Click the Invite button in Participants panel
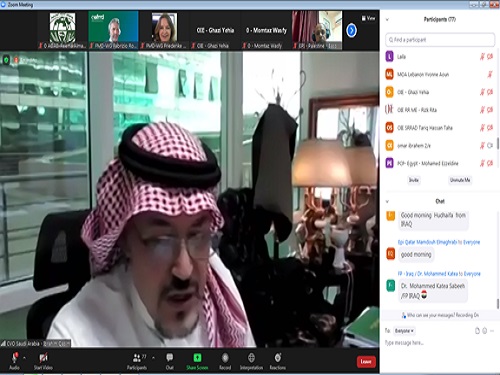 (x=414, y=180)
